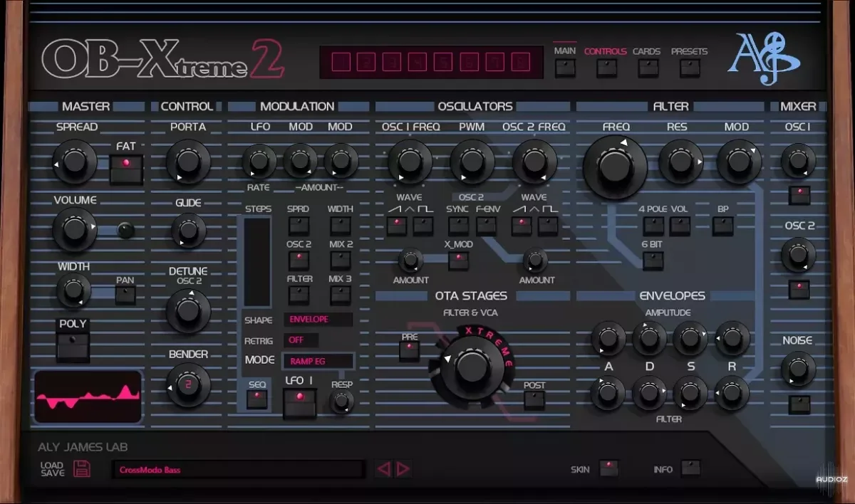Go to previous preset with left arrow
Image resolution: width=855 pixels, height=504 pixels.
tap(383, 468)
